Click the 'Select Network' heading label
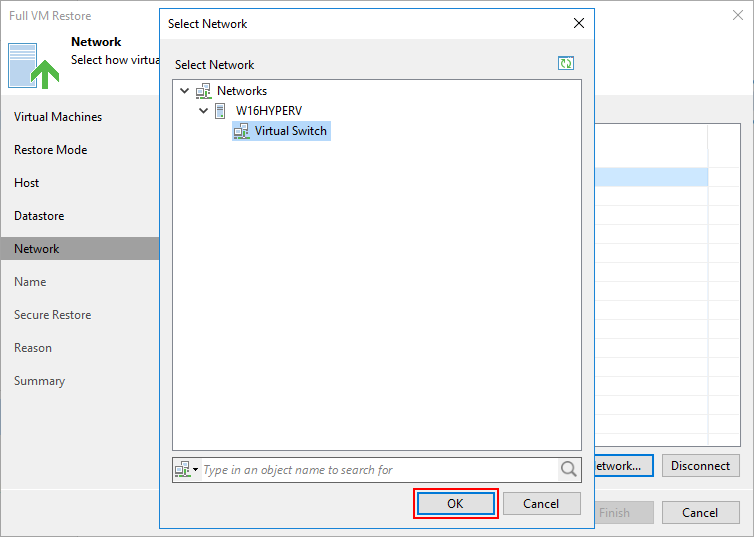This screenshot has width=754, height=537. tap(214, 64)
